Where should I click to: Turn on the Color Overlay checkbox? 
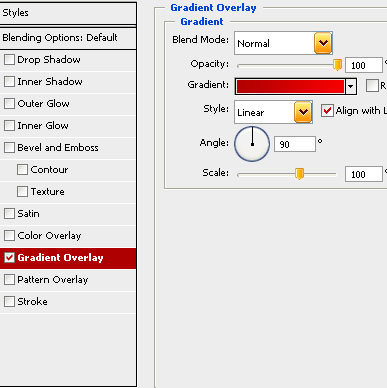click(9, 236)
